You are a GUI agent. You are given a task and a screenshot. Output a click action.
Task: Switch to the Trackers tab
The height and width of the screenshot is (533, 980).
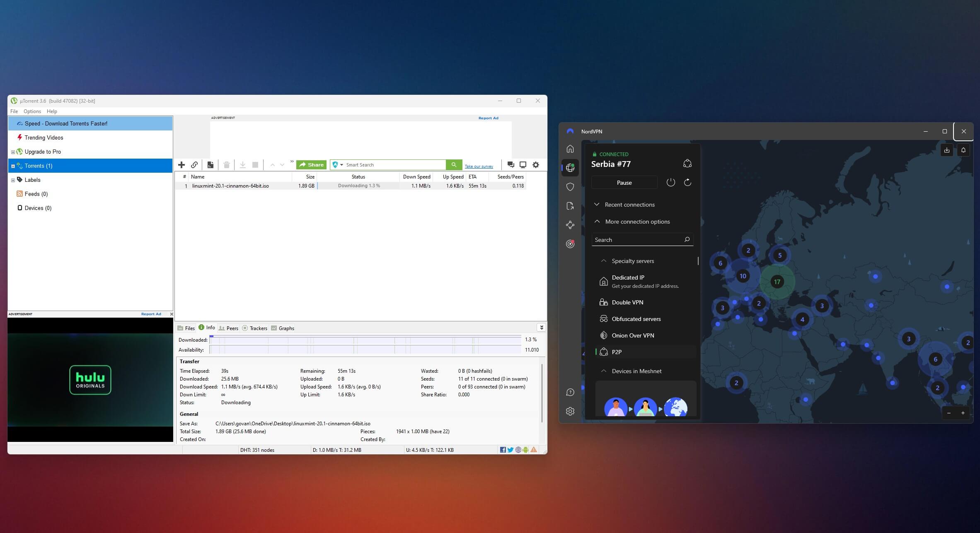[255, 328]
